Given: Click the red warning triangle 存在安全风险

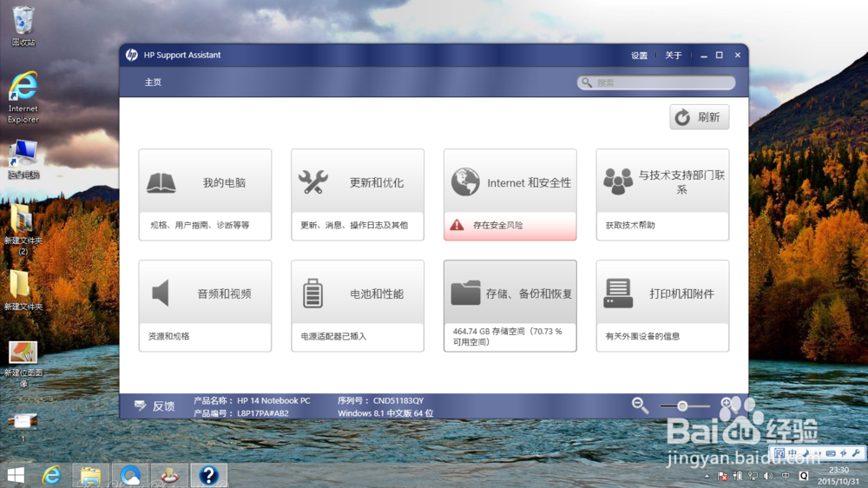Looking at the screenshot, I should click(457, 225).
